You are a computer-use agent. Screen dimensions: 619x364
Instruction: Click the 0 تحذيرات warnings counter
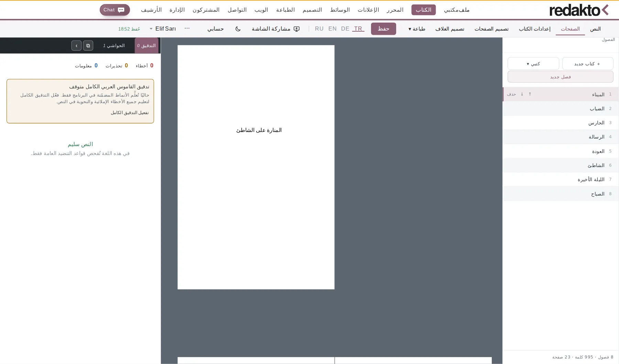click(x=117, y=66)
